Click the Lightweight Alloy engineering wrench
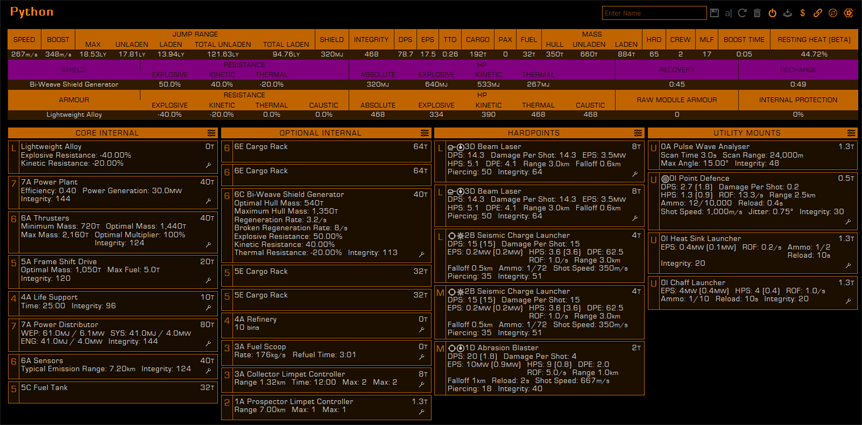The image size is (862, 425). tap(209, 164)
